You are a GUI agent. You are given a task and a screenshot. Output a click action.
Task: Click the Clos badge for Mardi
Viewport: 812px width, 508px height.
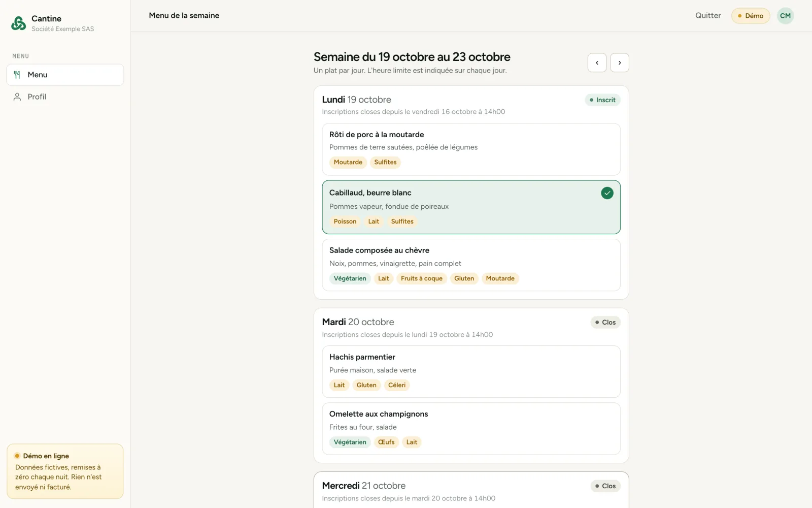(605, 323)
